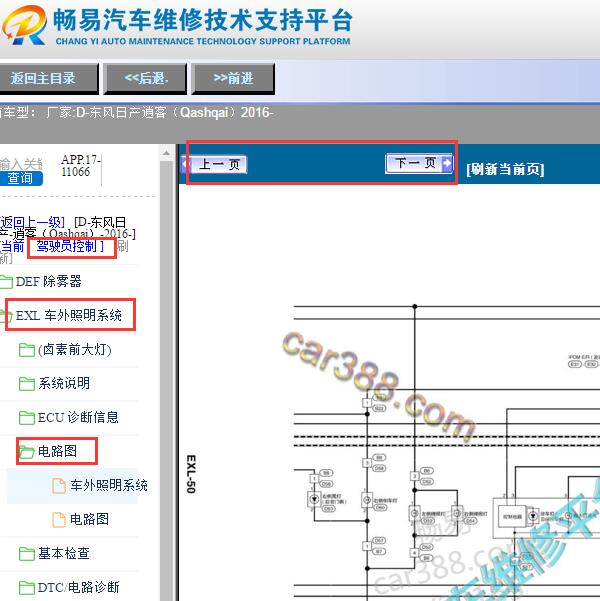
Task: Click the 查询 search button
Action: point(21,178)
